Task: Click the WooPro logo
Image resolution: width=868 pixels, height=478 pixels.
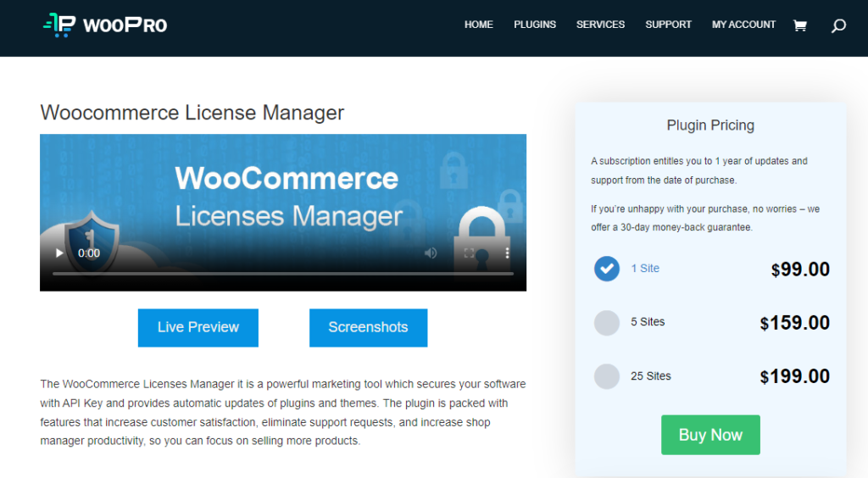Action: click(x=105, y=25)
